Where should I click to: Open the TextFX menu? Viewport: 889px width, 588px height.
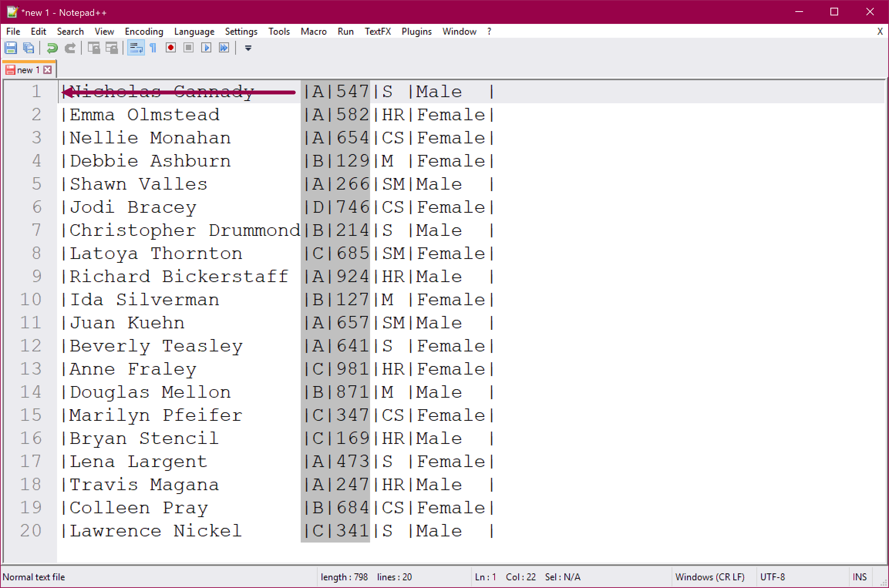(x=377, y=31)
